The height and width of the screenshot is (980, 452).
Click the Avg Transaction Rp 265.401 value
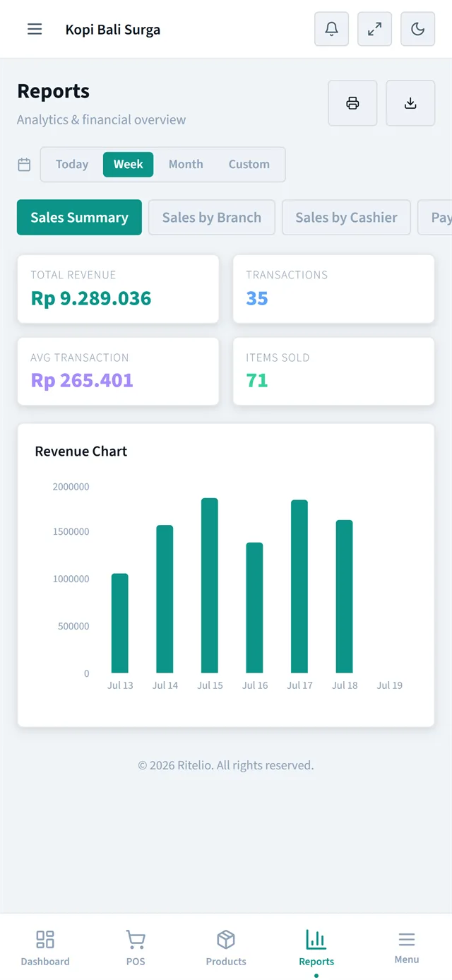82,380
